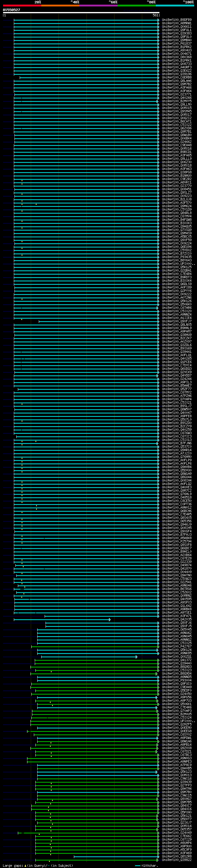This screenshot has width=197, height=868.
Task: Select hit label UniRef100_O23771
Action: pyautogui.click(x=176, y=94)
